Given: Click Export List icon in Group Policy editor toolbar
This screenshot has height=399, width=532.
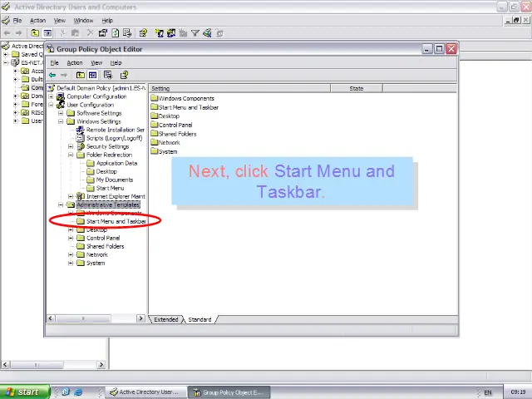Looking at the screenshot, I should pyautogui.click(x=108, y=75).
